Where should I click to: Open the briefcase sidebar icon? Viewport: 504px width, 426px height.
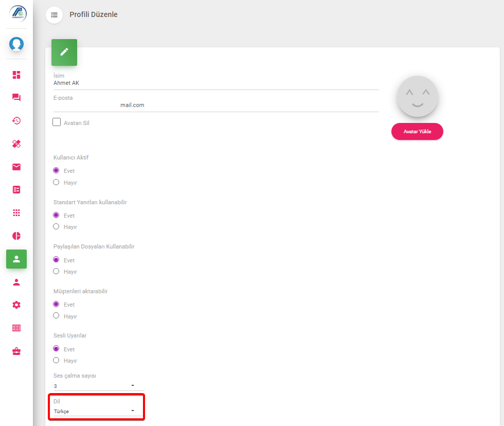(x=16, y=351)
